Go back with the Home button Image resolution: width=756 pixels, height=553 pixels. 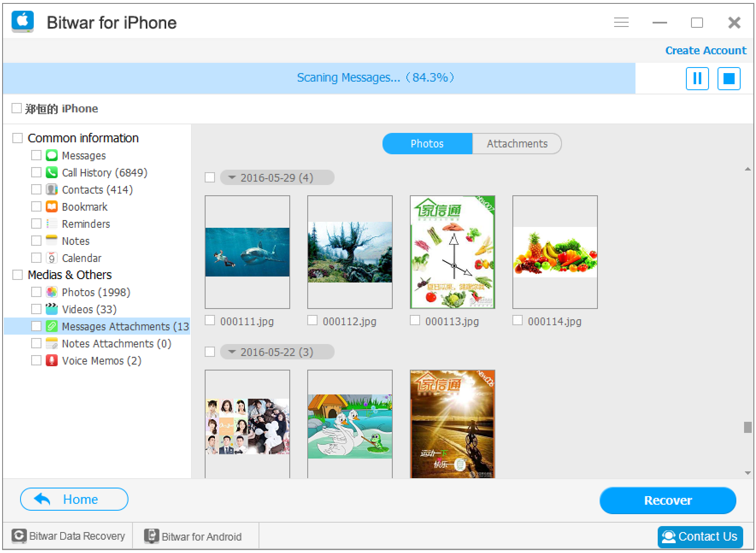pos(74,499)
